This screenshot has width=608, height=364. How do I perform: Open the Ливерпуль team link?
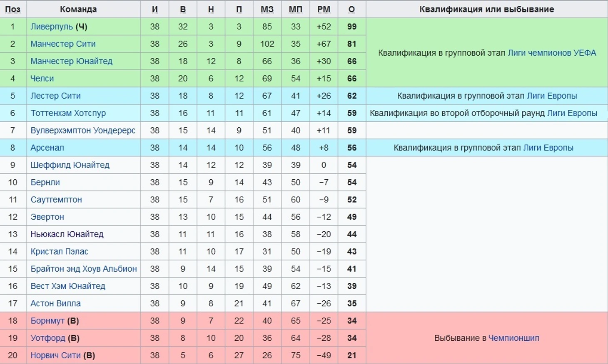click(x=52, y=27)
